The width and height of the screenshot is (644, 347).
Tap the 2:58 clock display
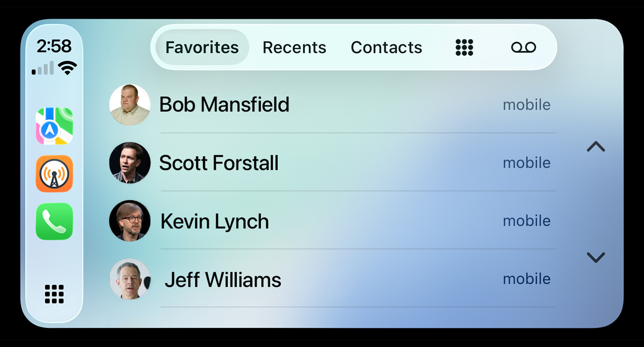point(54,46)
